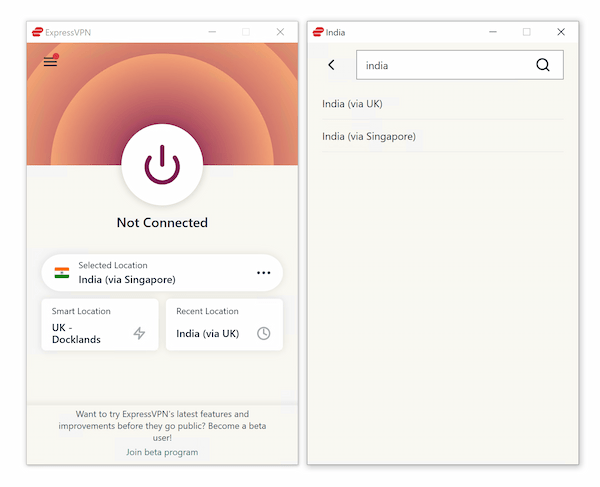Click the clock recent location icon

tap(264, 333)
